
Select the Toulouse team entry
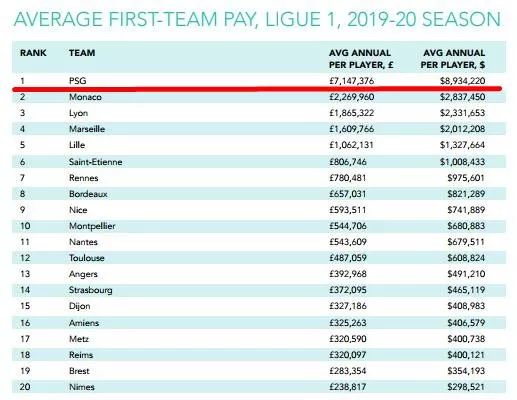(87, 258)
